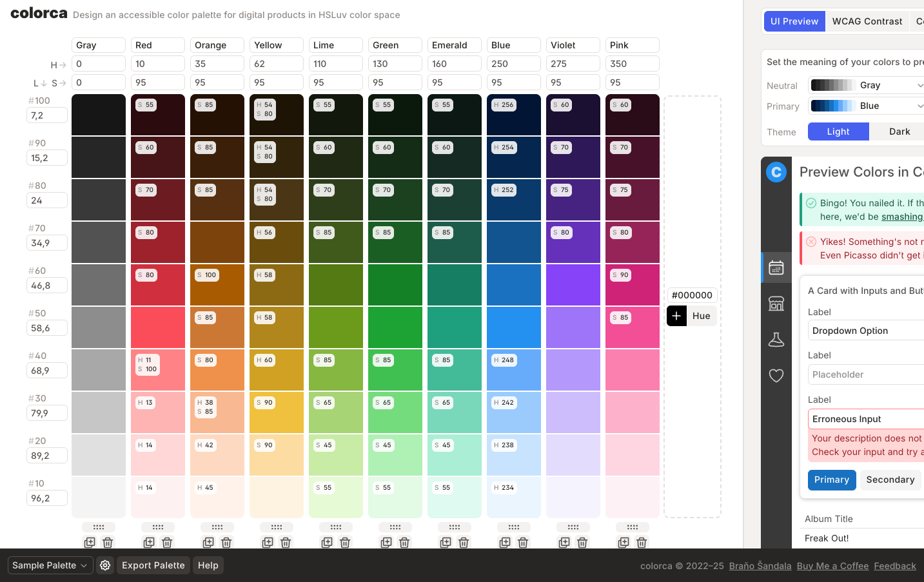924x582 pixels.
Task: Click the Export Palette button
Action: coord(153,565)
